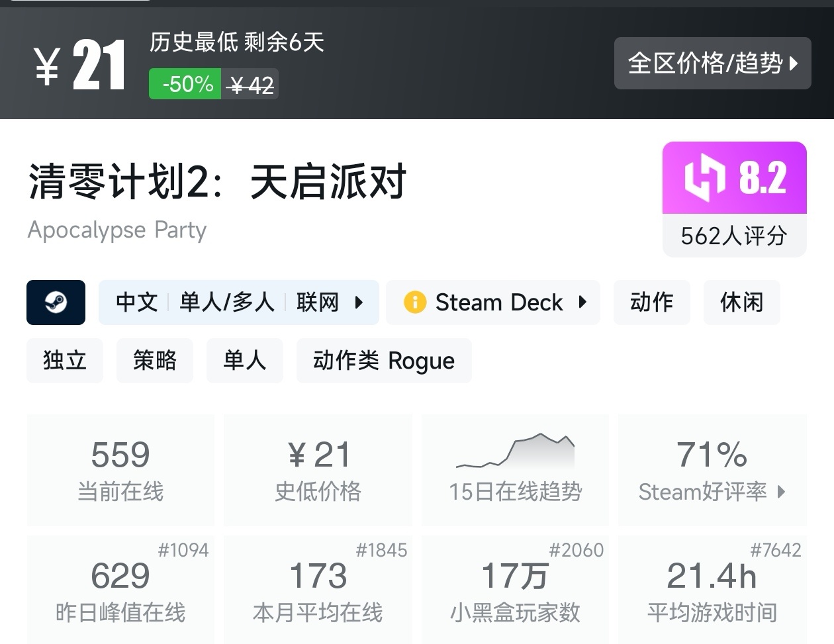Click the 21.4h 平均游戏时间 stat
Image resolution: width=834 pixels, height=644 pixels.
(712, 590)
